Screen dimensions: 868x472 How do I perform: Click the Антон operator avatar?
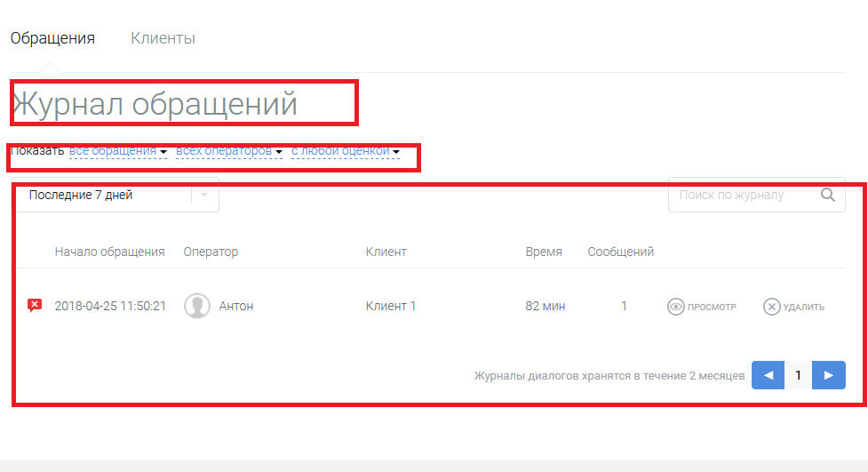click(197, 306)
